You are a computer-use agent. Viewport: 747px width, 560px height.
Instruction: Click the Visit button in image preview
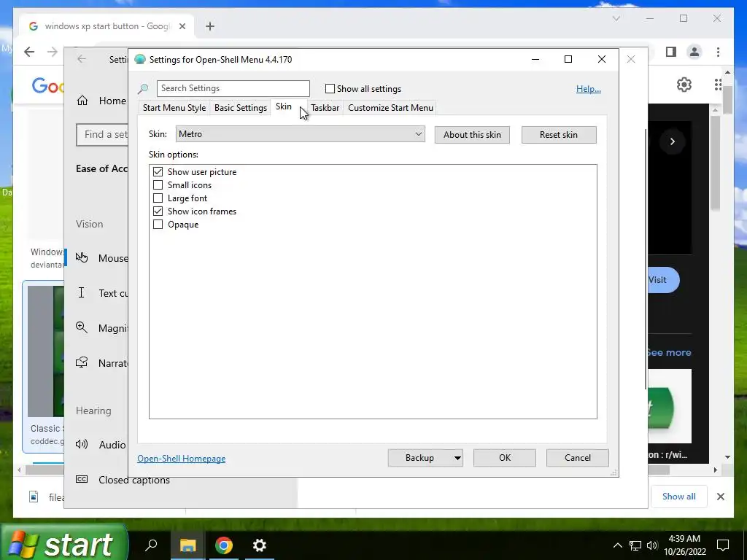[663, 280]
